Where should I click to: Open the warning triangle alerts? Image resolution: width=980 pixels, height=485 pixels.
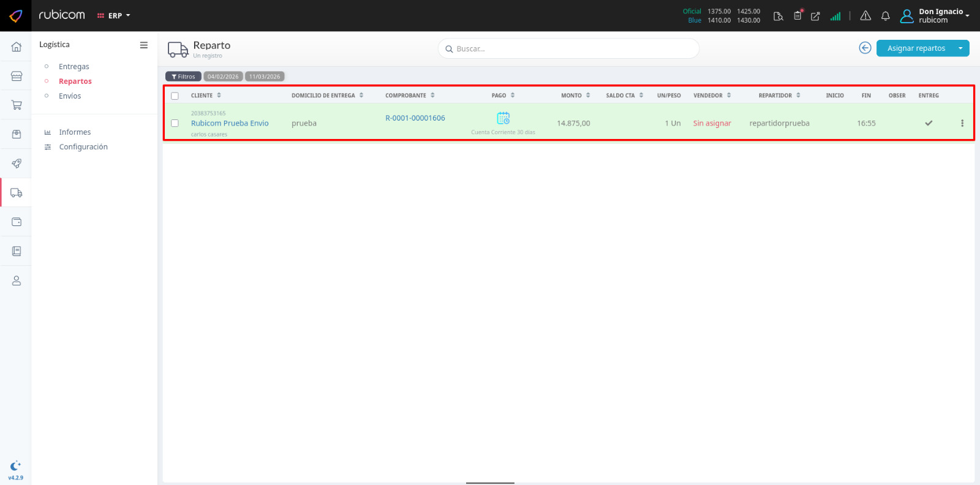click(865, 16)
